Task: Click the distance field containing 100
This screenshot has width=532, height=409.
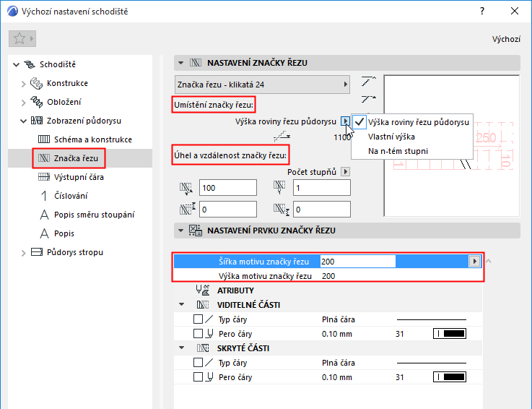Action: coord(228,188)
